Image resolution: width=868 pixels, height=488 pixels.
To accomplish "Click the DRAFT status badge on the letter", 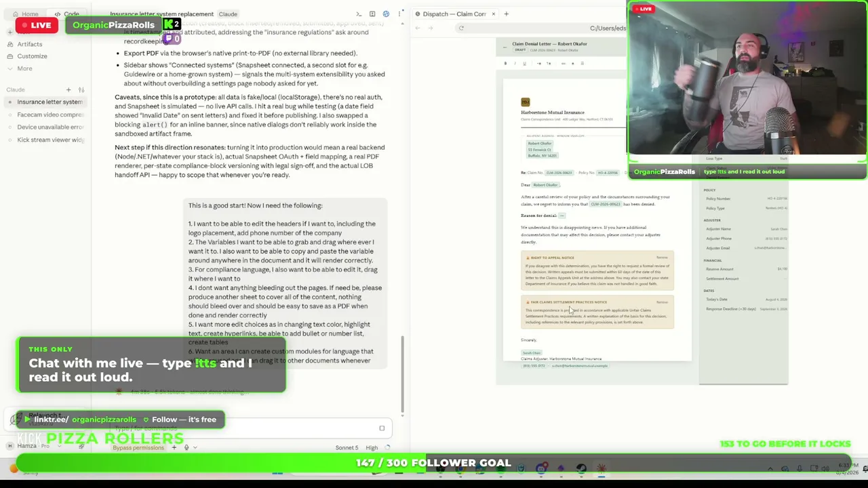I will tap(520, 50).
